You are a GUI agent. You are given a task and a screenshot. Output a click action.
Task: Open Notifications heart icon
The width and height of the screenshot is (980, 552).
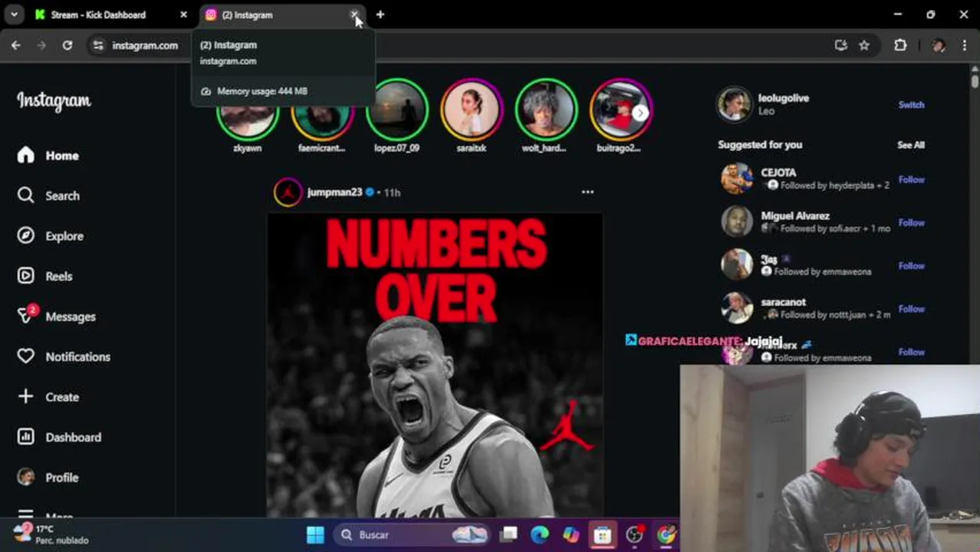pos(26,356)
